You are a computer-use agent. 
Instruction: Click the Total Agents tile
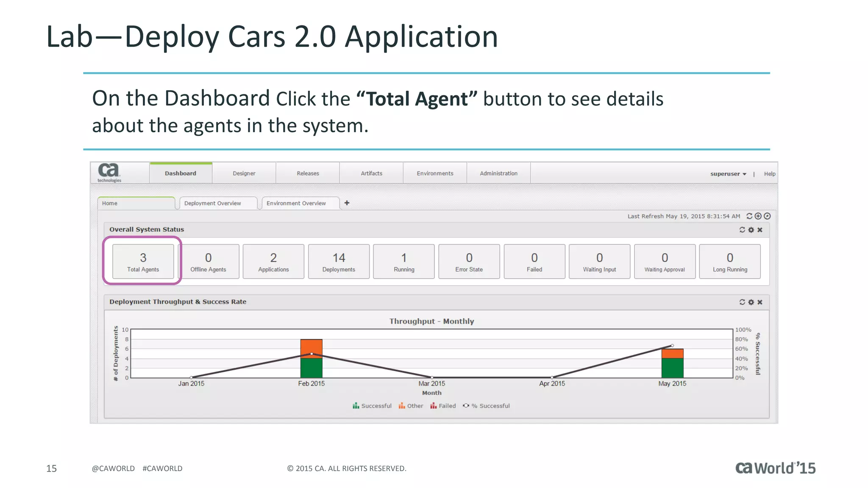tap(143, 261)
